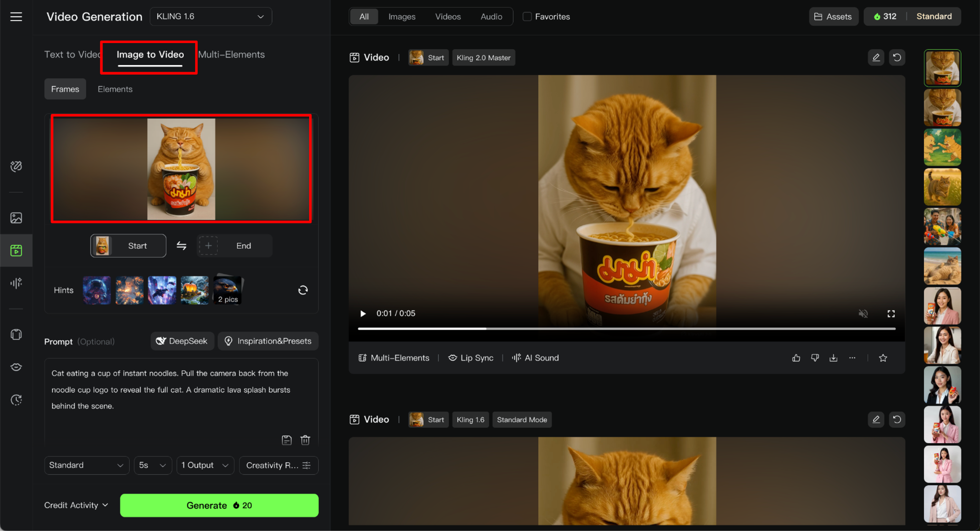The image size is (980, 531).
Task: Refresh the hint images
Action: coord(303,290)
